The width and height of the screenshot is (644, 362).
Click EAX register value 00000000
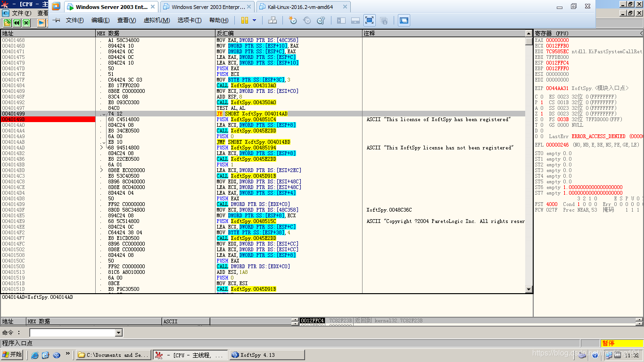pos(557,40)
